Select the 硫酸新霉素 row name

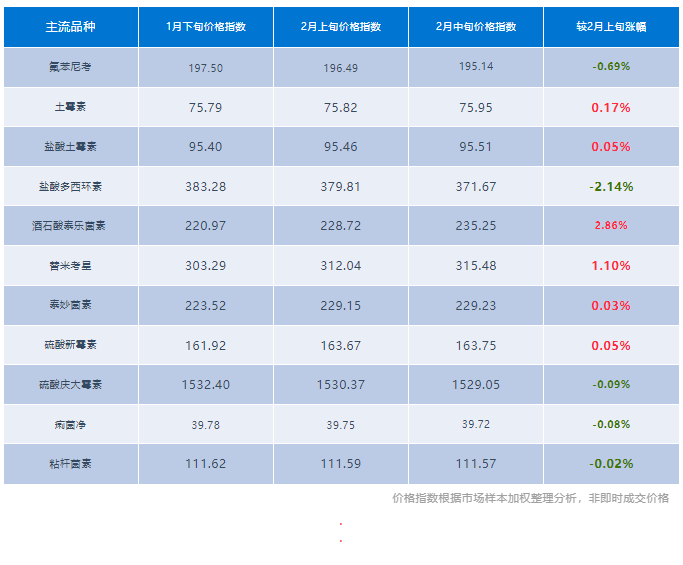tap(70, 345)
